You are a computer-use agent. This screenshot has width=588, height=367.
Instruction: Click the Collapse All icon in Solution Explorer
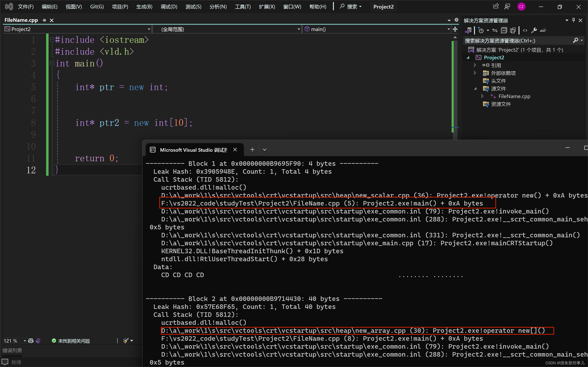[x=504, y=30]
